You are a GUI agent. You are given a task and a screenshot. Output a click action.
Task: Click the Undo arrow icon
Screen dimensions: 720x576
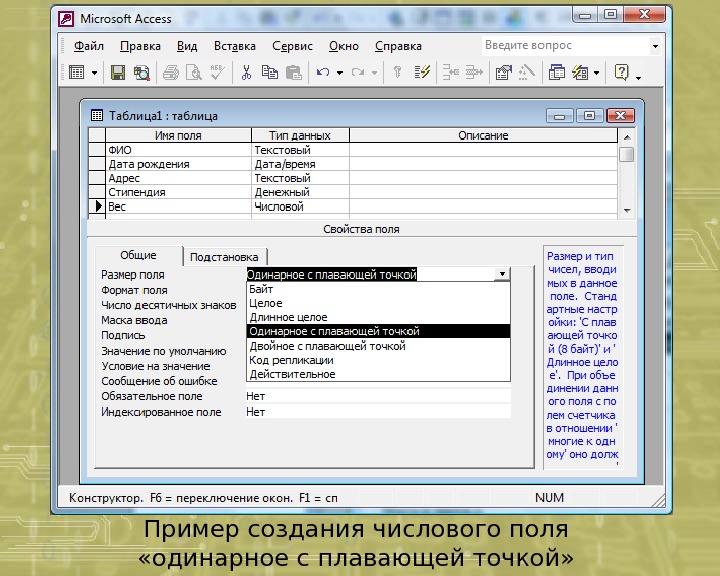click(x=323, y=73)
